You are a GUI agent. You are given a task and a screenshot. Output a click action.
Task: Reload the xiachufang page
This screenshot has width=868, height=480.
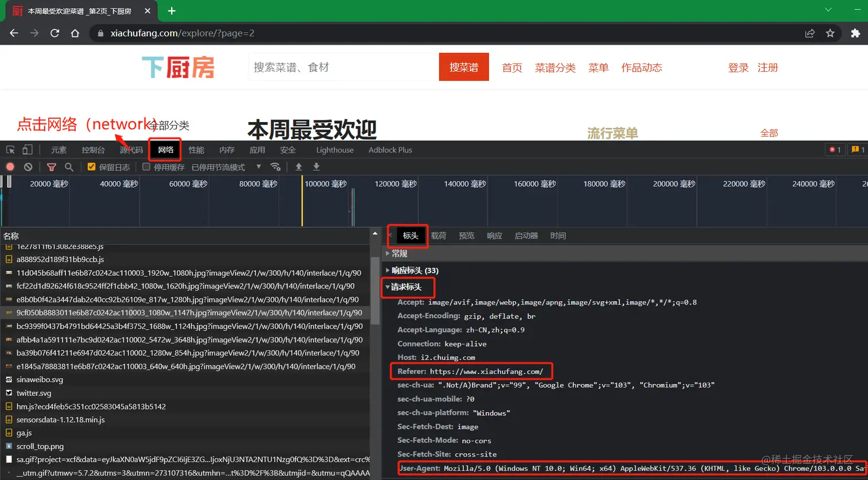(55, 33)
